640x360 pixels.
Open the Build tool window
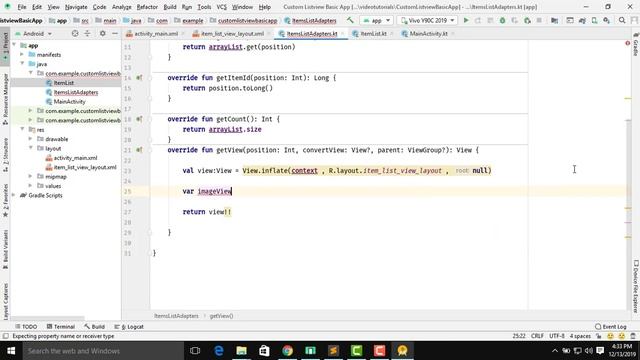point(94,327)
